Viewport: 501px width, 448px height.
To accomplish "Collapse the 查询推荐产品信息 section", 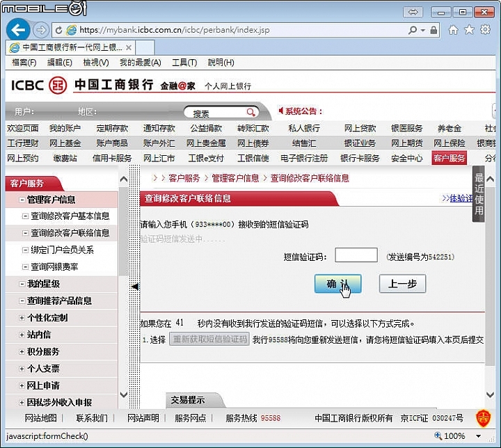I will tap(22, 301).
